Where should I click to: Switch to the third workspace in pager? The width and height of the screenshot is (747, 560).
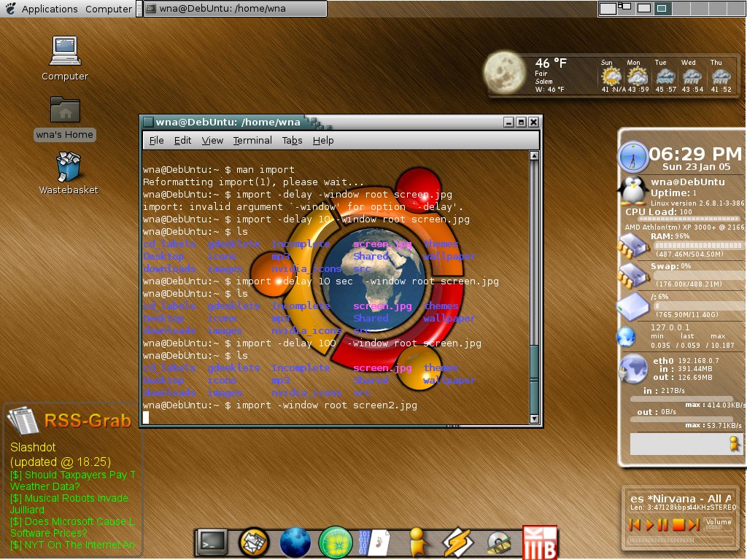(643, 8)
